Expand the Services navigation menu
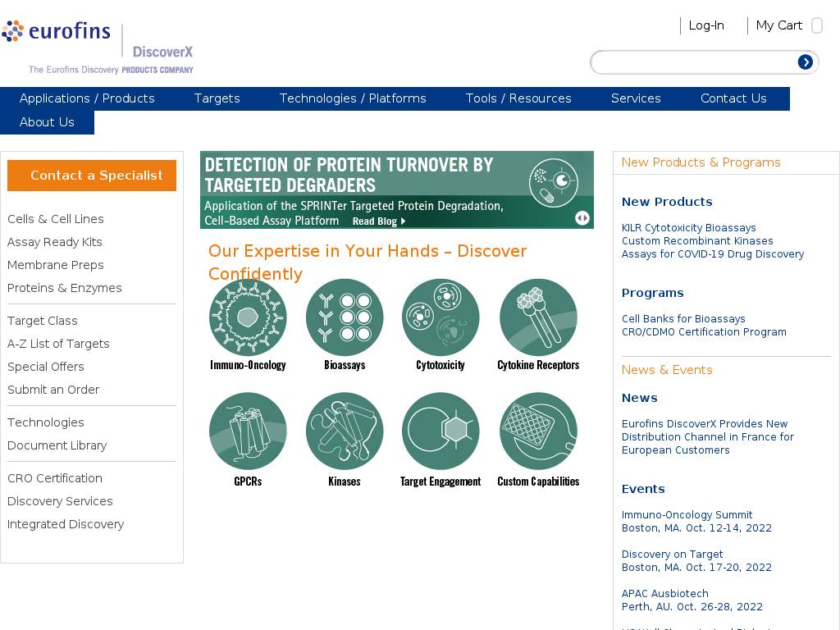 point(636,98)
